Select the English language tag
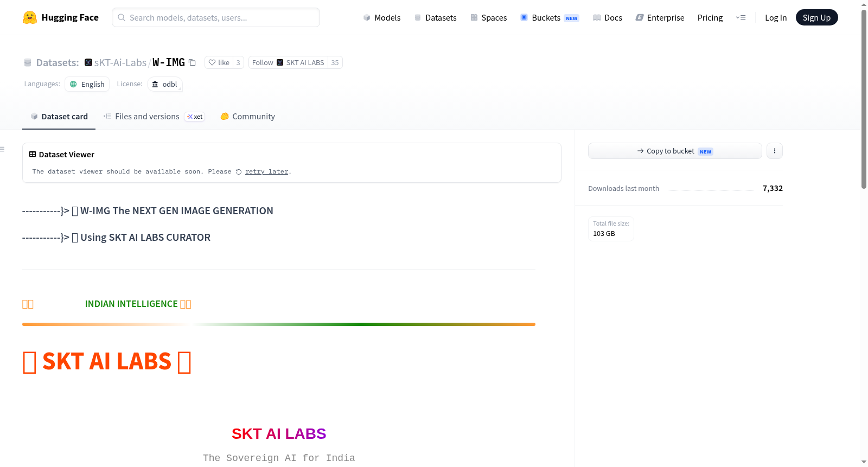This screenshot has width=868, height=467. (x=87, y=84)
